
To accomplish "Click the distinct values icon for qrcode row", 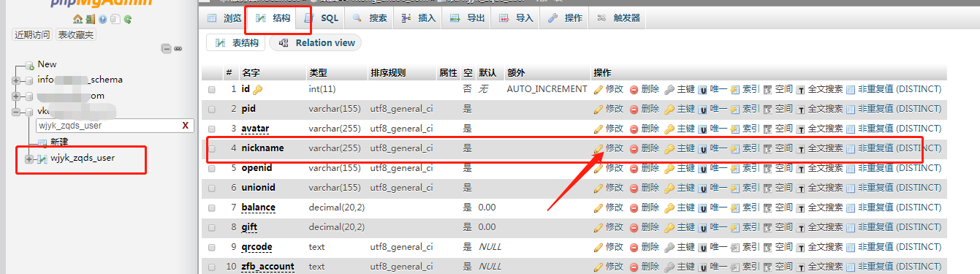I will click(x=850, y=247).
